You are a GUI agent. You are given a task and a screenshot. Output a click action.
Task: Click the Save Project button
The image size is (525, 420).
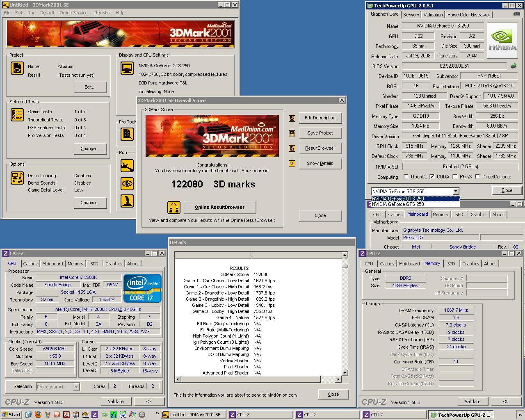320,133
